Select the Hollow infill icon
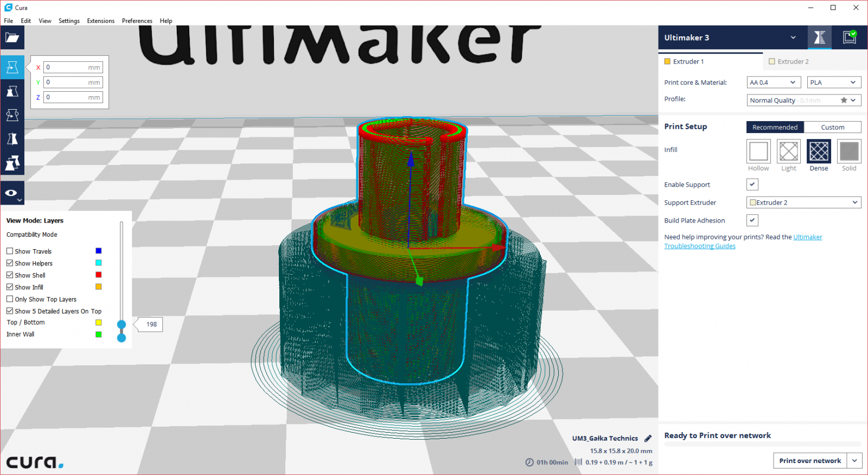The image size is (868, 475). (758, 151)
